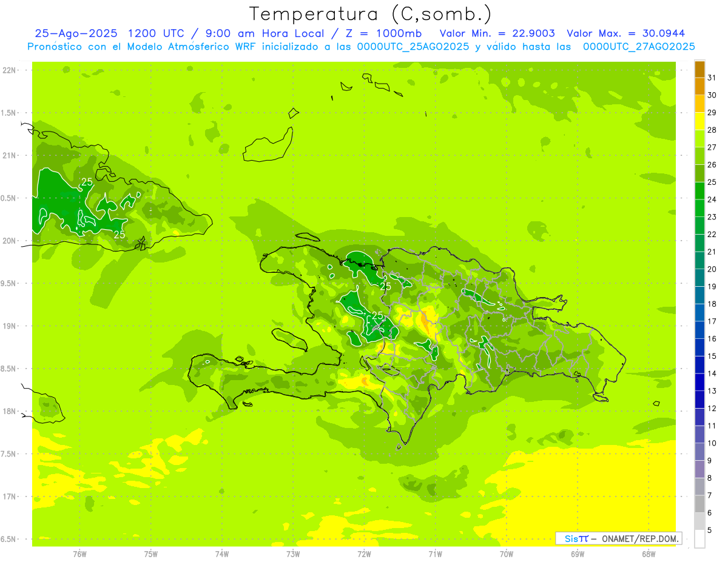This screenshot has width=728, height=562.
Task: Click the '8.5N' latitude axis label
Action: click(x=9, y=369)
